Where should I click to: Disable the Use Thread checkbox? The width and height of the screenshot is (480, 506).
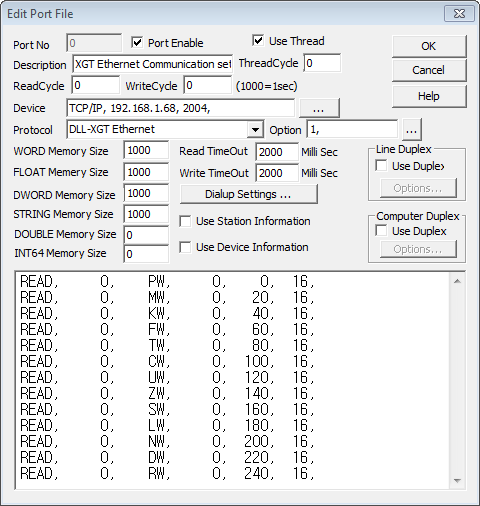258,41
